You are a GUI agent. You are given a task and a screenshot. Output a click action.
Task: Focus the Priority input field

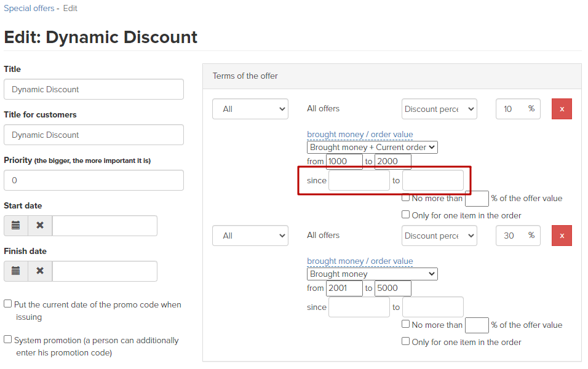93,180
